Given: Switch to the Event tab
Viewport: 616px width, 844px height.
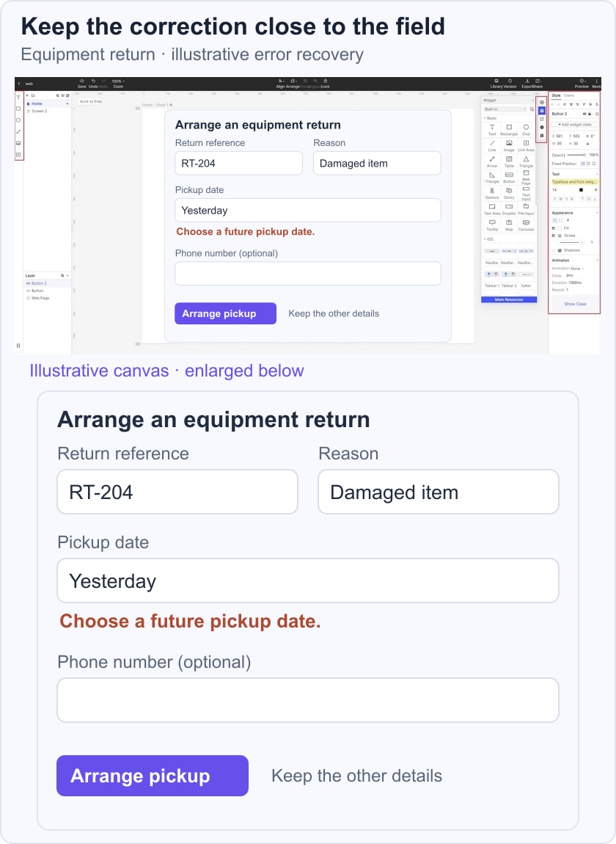Looking at the screenshot, I should [569, 95].
